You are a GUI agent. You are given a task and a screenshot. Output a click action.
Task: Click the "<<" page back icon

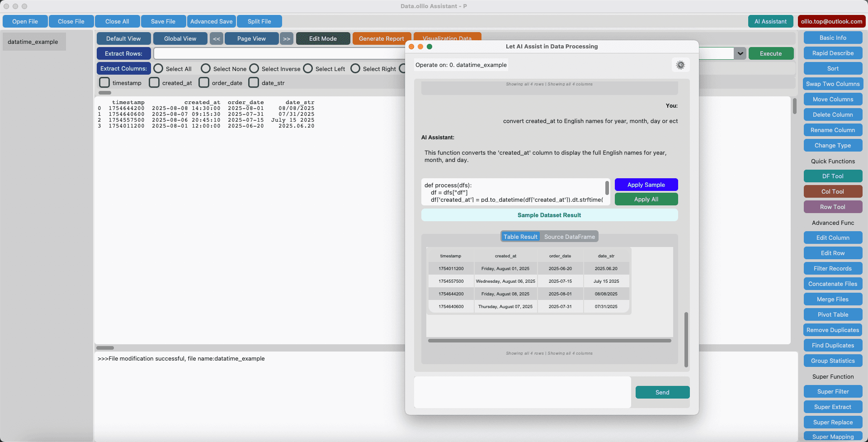pos(216,38)
